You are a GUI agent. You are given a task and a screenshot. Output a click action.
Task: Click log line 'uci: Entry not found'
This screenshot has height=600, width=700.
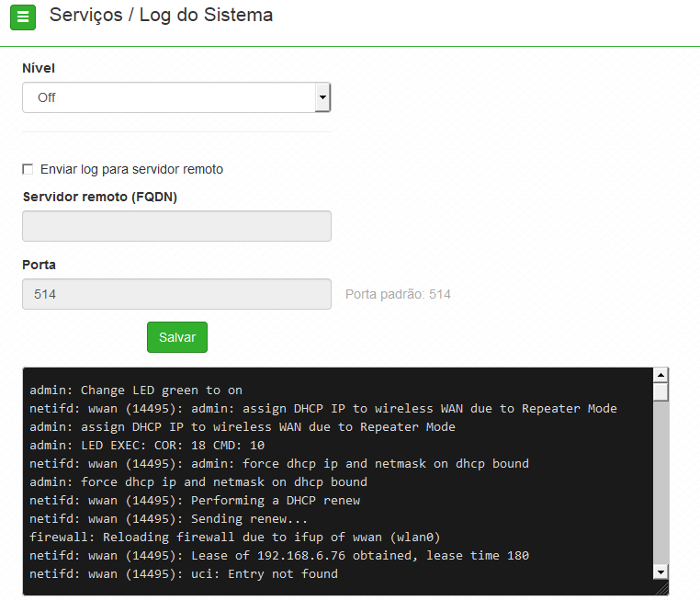[x=184, y=573]
